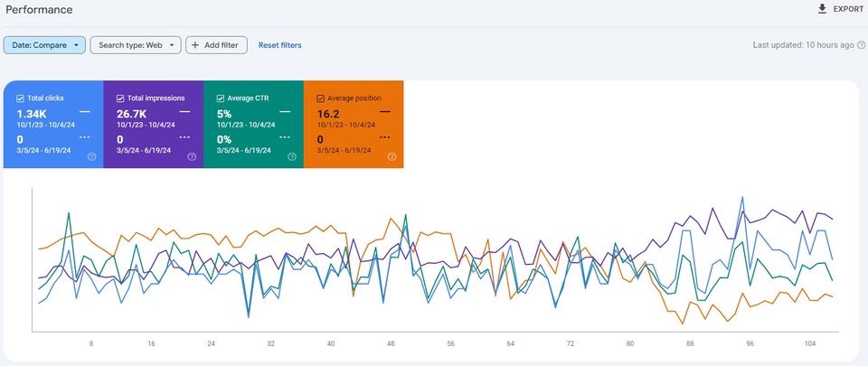Click the EXPORT button label
This screenshot has width=868, height=366.
pyautogui.click(x=848, y=9)
